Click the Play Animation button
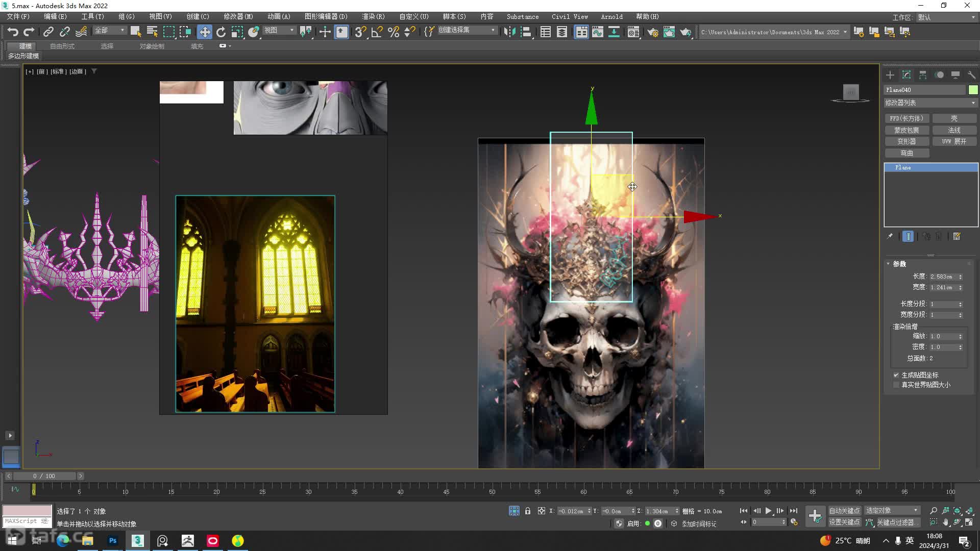980x551 pixels. pos(768,511)
